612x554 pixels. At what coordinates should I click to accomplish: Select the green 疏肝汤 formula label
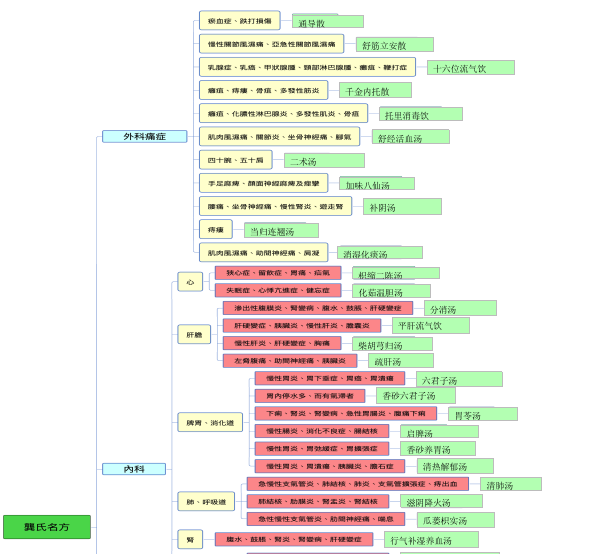(401, 360)
